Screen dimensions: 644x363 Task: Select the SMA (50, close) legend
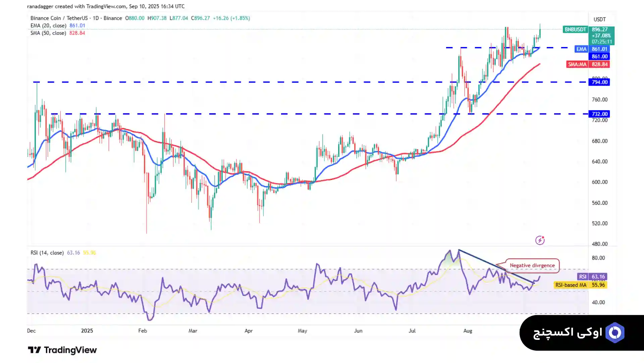click(48, 33)
